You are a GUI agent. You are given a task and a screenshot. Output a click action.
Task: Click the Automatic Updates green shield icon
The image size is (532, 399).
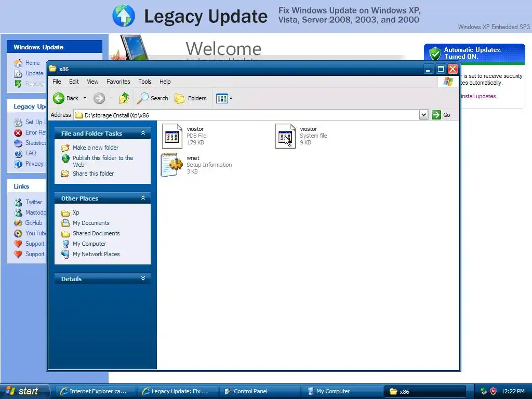pos(435,54)
